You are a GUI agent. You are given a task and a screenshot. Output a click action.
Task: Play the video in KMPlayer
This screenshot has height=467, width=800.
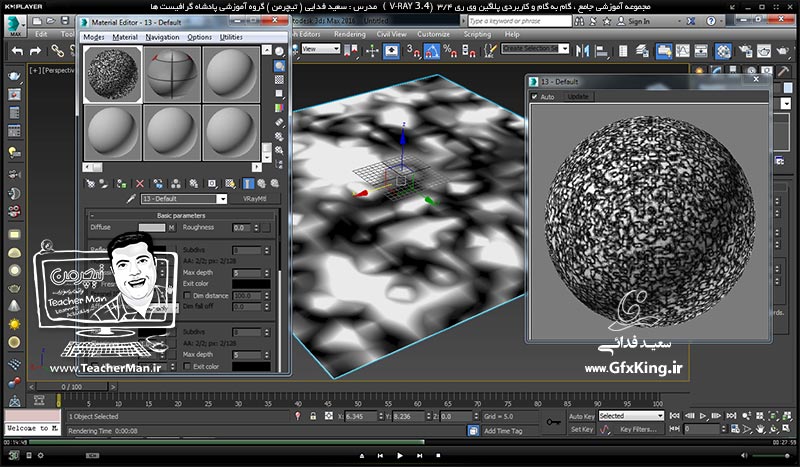pyautogui.click(x=399, y=455)
